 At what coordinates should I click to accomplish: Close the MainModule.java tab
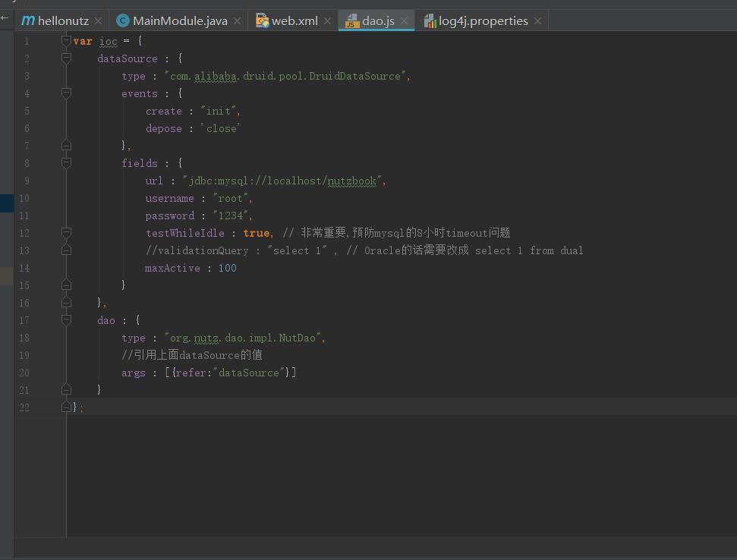click(x=238, y=21)
